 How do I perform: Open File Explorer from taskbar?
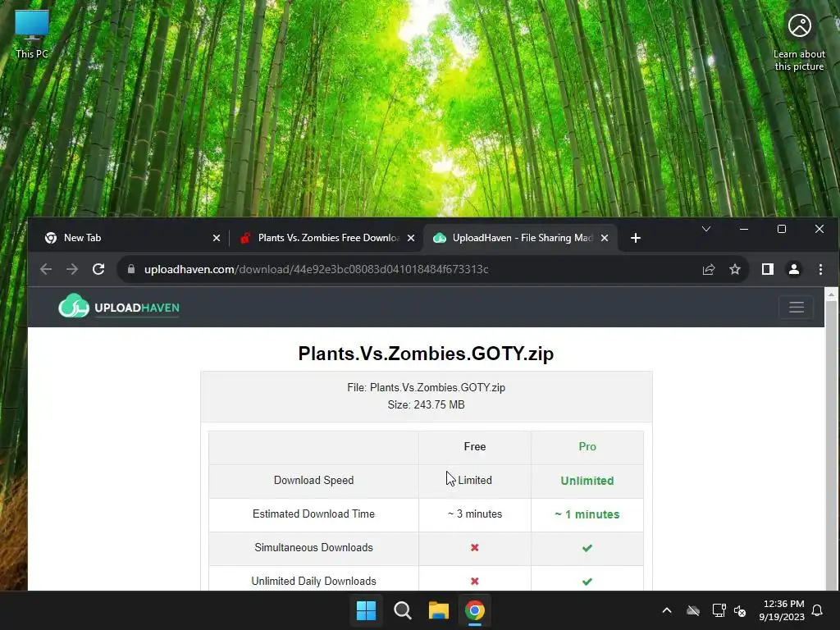pyautogui.click(x=439, y=610)
